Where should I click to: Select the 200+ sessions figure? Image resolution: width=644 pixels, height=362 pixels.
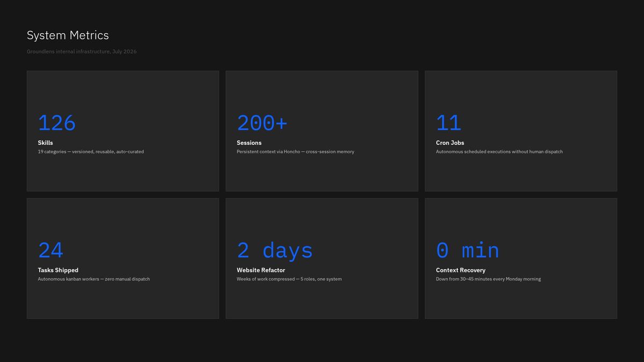(262, 123)
